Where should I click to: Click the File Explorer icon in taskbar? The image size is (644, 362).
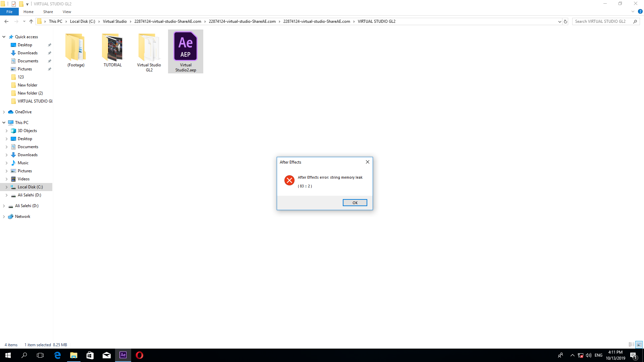pos(73,355)
